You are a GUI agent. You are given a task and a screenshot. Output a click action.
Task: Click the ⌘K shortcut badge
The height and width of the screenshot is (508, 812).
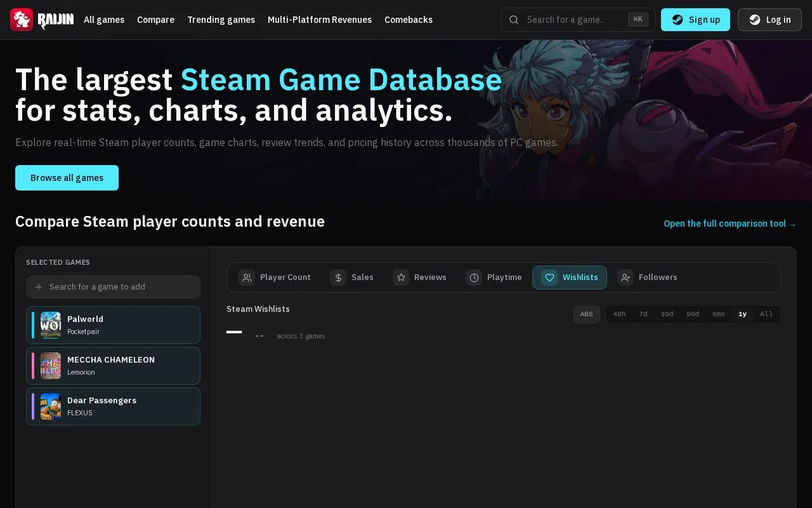(638, 20)
